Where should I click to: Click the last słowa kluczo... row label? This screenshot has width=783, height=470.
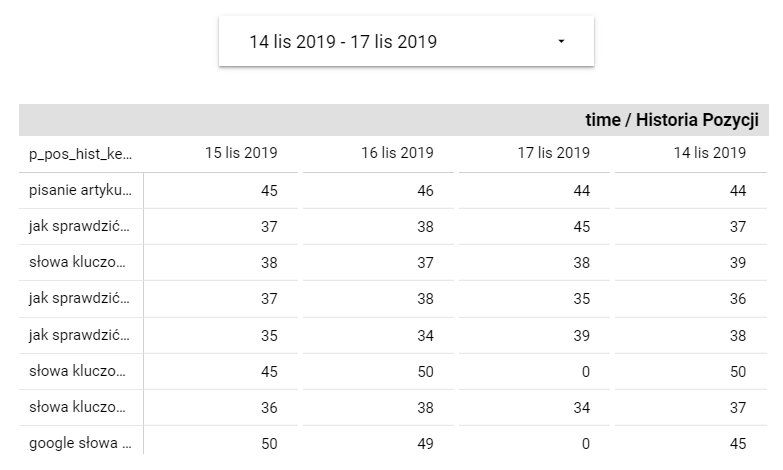[x=77, y=407]
